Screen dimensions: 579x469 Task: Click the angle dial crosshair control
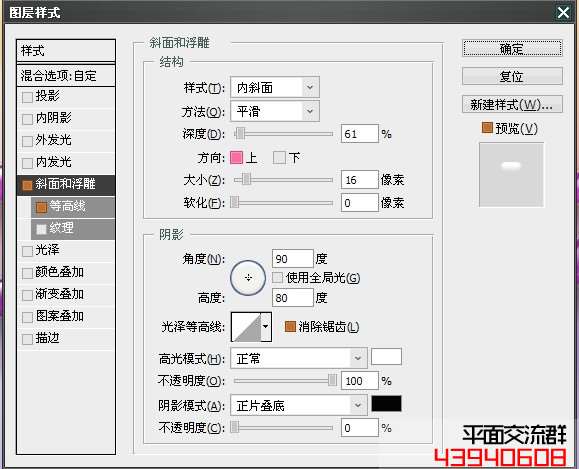coord(248,278)
